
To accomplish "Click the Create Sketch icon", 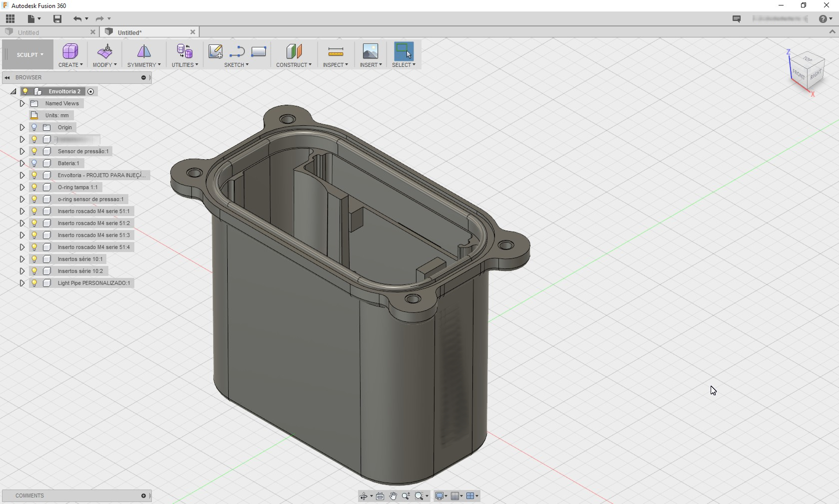I will (x=216, y=51).
